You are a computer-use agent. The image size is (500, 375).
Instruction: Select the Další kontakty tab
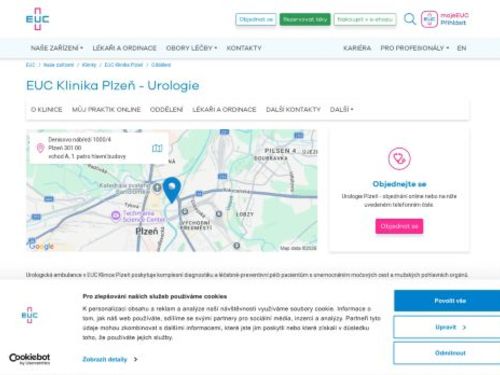pyautogui.click(x=293, y=109)
